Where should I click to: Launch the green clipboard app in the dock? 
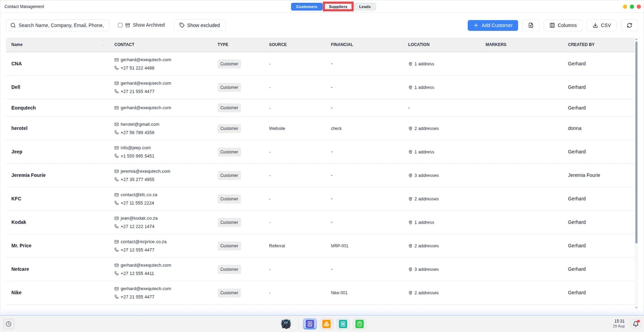(359, 324)
